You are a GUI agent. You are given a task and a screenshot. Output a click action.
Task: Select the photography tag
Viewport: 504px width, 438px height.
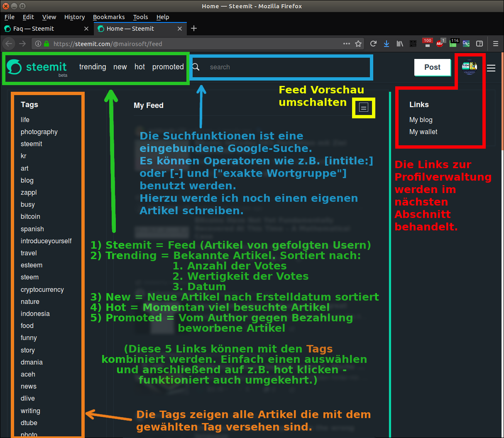tap(39, 132)
